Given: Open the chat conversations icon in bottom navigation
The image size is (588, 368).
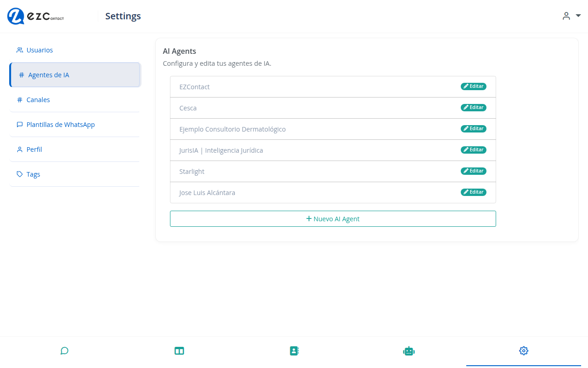Looking at the screenshot, I should point(64,351).
